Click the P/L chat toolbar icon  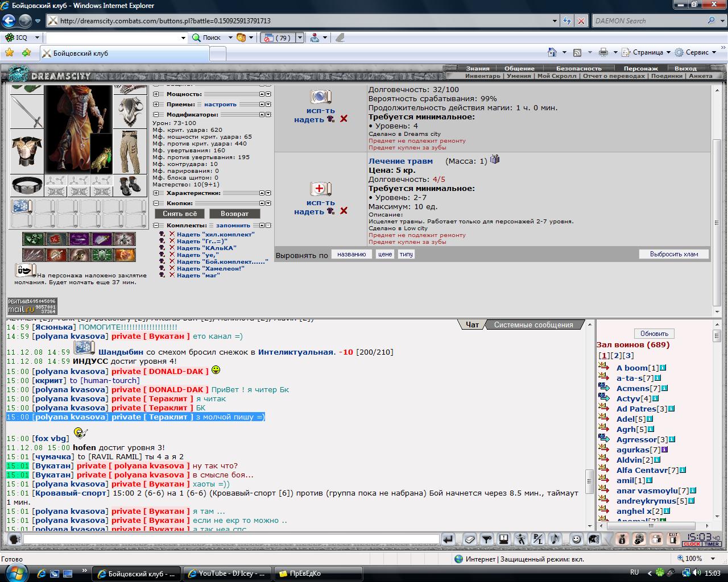538,539
